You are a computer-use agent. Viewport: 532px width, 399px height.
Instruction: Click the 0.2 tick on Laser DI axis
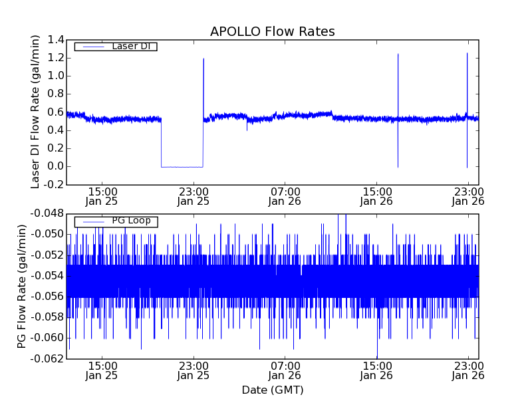tap(56, 148)
